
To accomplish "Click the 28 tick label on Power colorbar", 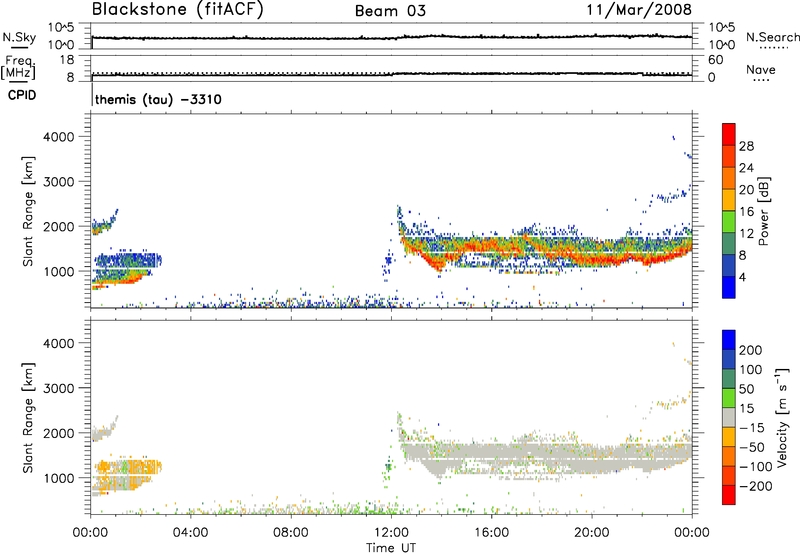I will pyautogui.click(x=746, y=146).
